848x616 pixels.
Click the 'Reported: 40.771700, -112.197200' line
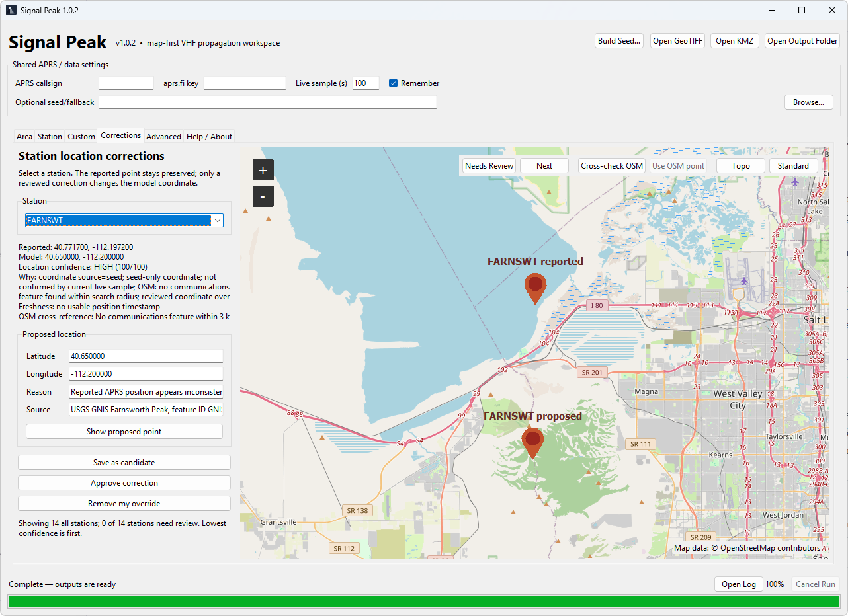pyautogui.click(x=76, y=247)
